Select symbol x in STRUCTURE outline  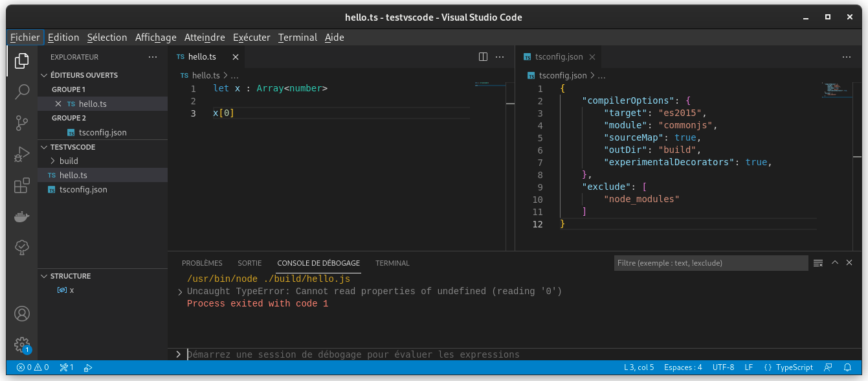click(x=102, y=290)
